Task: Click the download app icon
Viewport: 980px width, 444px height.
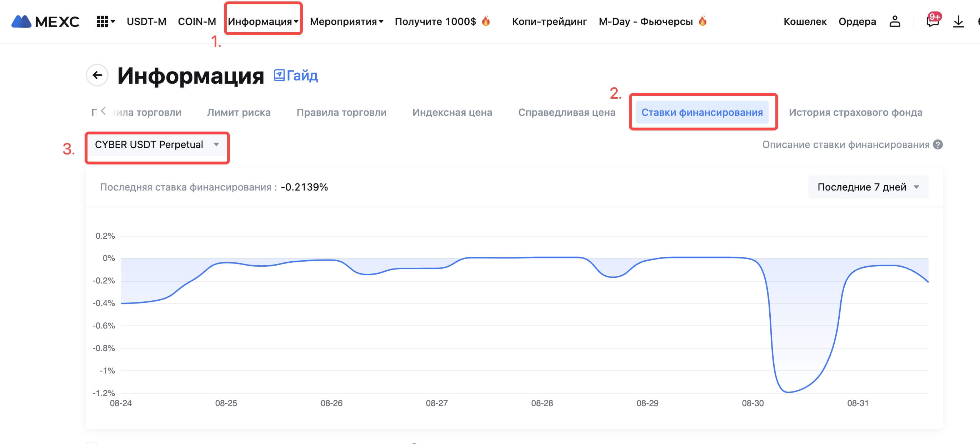Action: click(x=958, y=22)
